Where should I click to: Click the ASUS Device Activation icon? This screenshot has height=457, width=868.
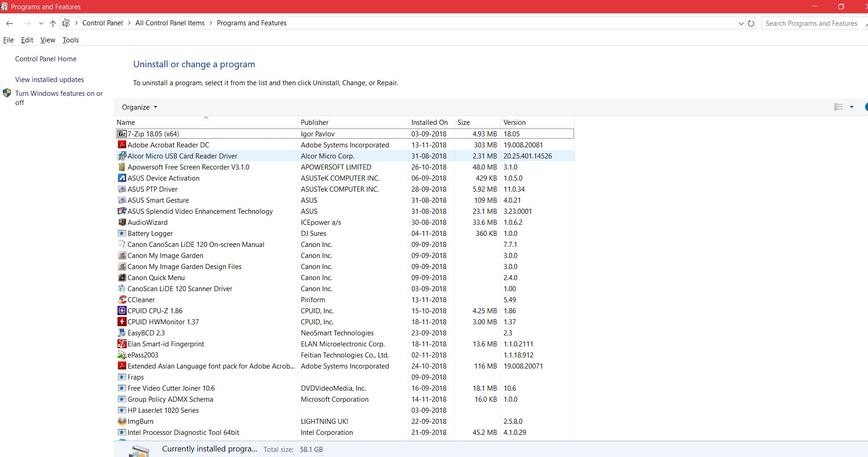[x=122, y=178]
